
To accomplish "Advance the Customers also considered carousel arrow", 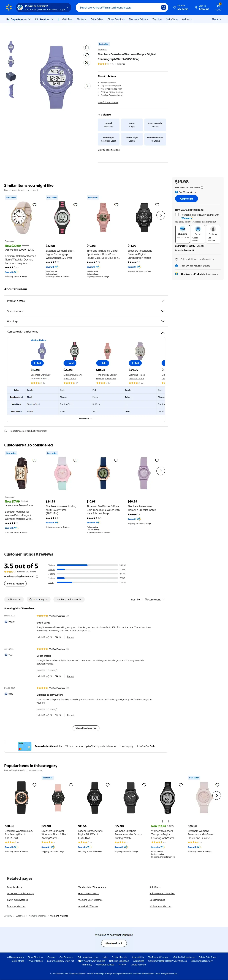I will pyautogui.click(x=161, y=471).
